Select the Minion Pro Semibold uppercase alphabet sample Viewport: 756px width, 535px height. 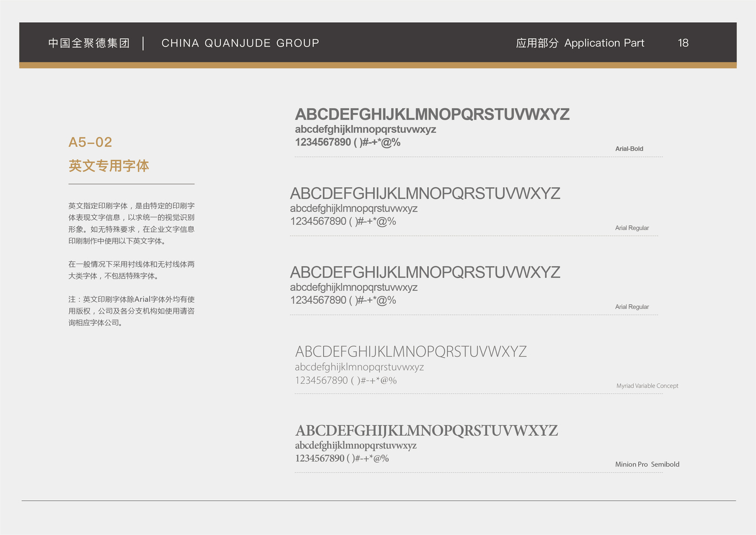(427, 431)
